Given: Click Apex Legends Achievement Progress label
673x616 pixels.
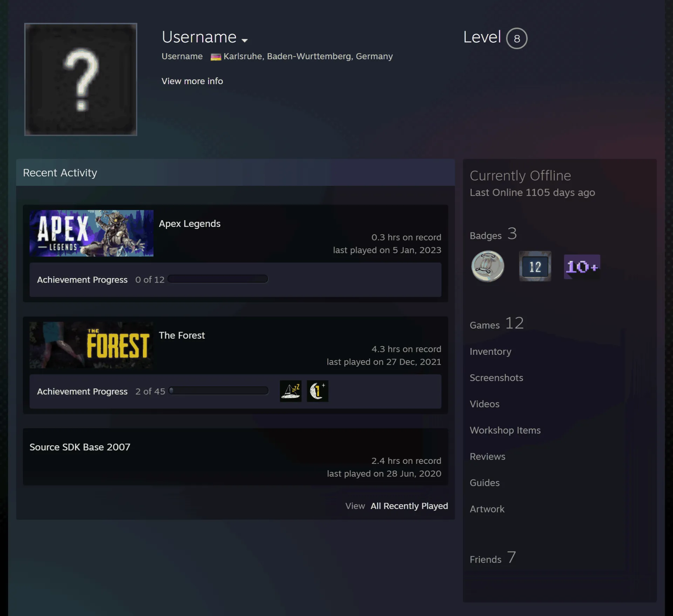Looking at the screenshot, I should tap(82, 280).
